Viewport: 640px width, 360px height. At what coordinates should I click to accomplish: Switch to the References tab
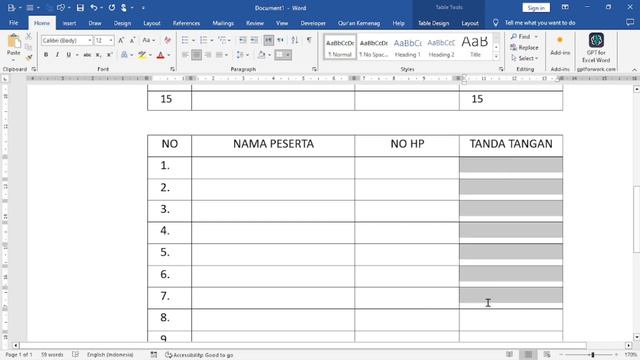pyautogui.click(x=186, y=23)
